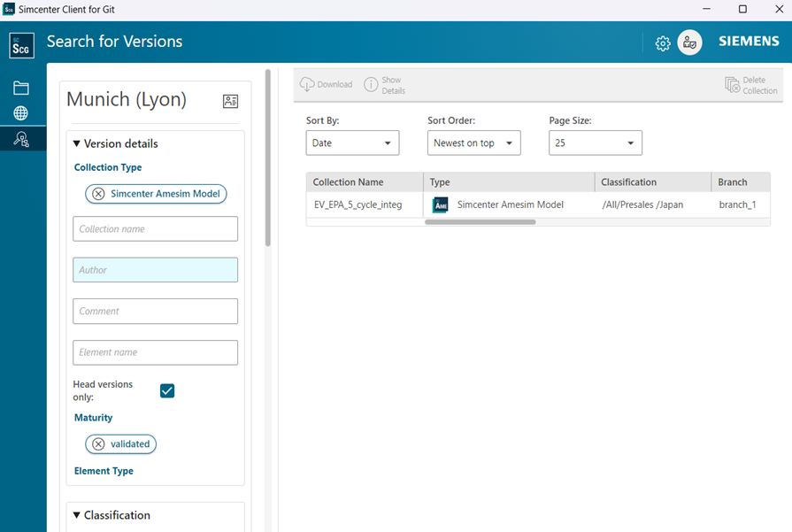This screenshot has height=532, width=792.
Task: Maximize the Simcenter Client window
Action: [x=742, y=9]
